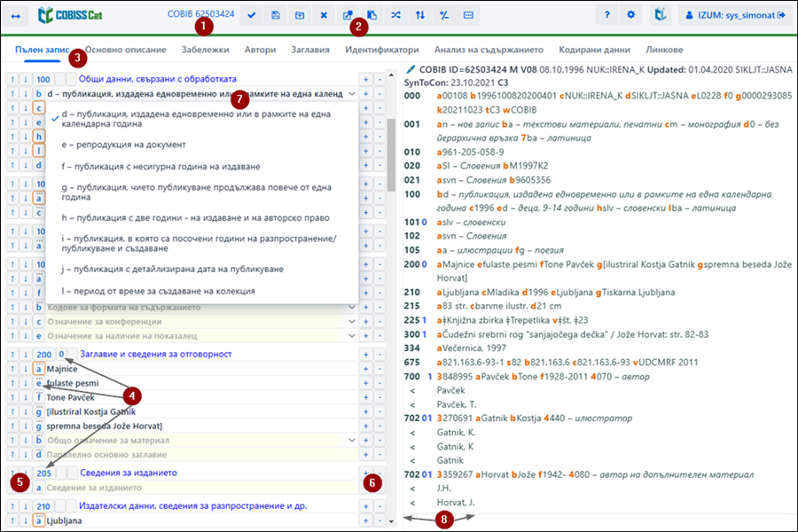Remove field 200 with minus button
The image size is (798, 532).
tap(379, 355)
